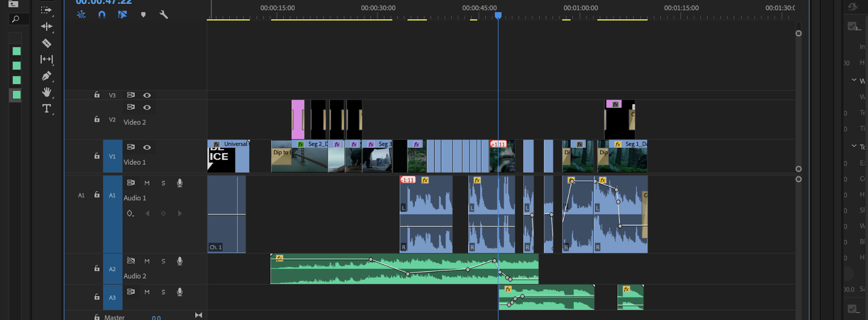The width and height of the screenshot is (868, 320).
Task: Click the Master track output icon
Action: (x=199, y=315)
